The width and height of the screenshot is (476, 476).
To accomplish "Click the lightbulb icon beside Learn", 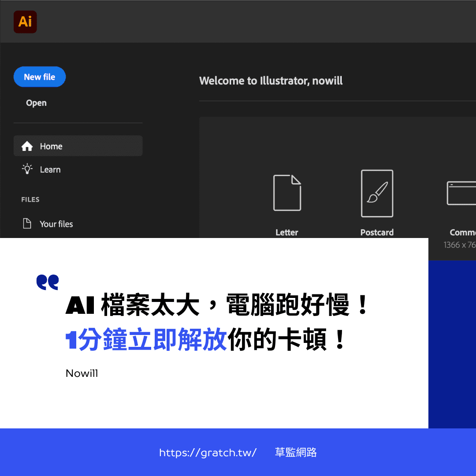I will click(27, 169).
